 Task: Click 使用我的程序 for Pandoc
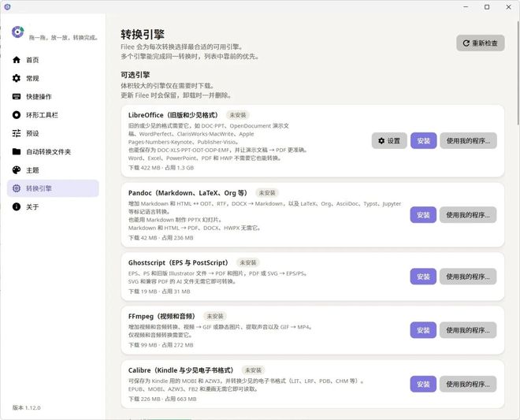(x=468, y=215)
